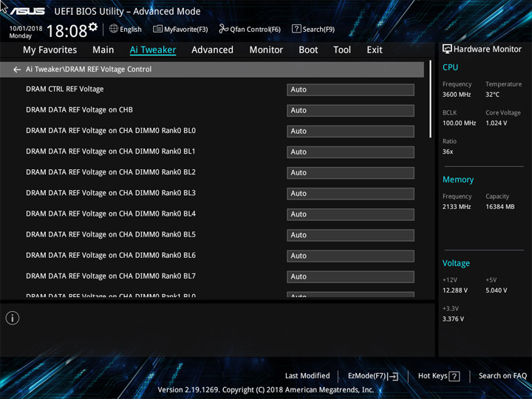This screenshot has height=399, width=532.
Task: Click the globe language icon
Action: pyautogui.click(x=114, y=29)
